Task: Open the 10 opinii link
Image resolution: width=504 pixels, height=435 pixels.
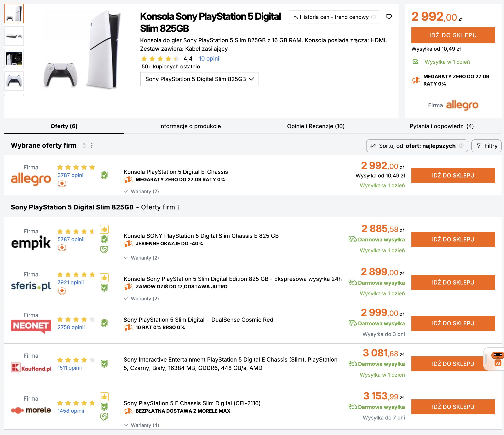Action: [x=210, y=59]
